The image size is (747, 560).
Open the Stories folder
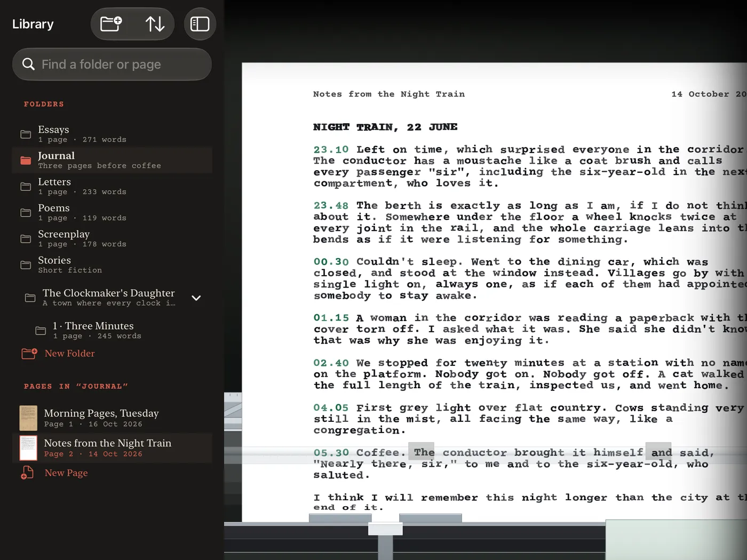[x=112, y=265]
